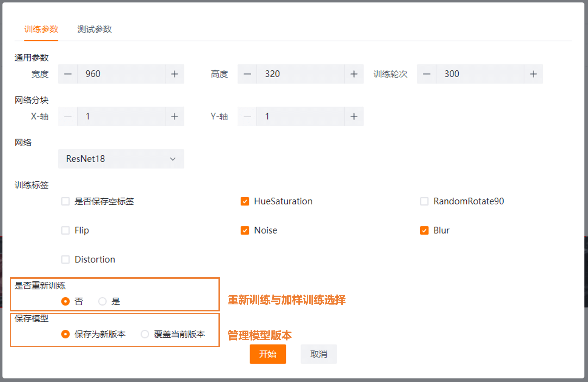Select the 训练参数 tab
The image size is (588, 382).
tap(41, 29)
